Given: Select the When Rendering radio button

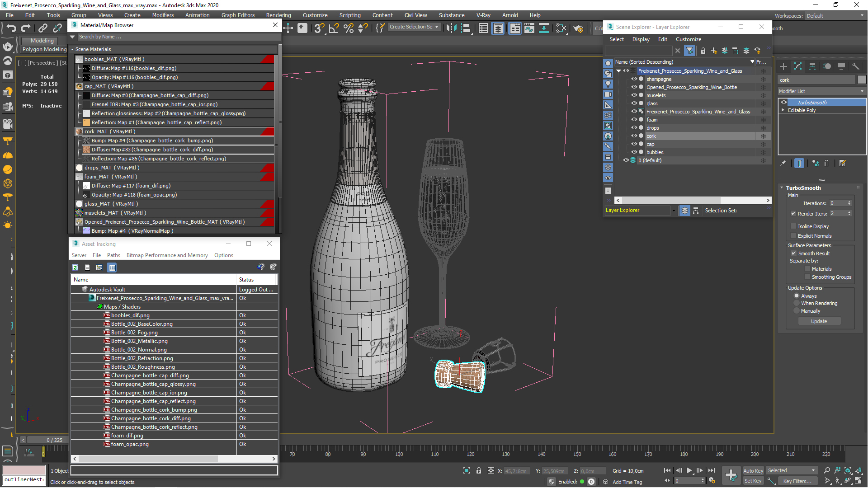Looking at the screenshot, I should 797,303.
